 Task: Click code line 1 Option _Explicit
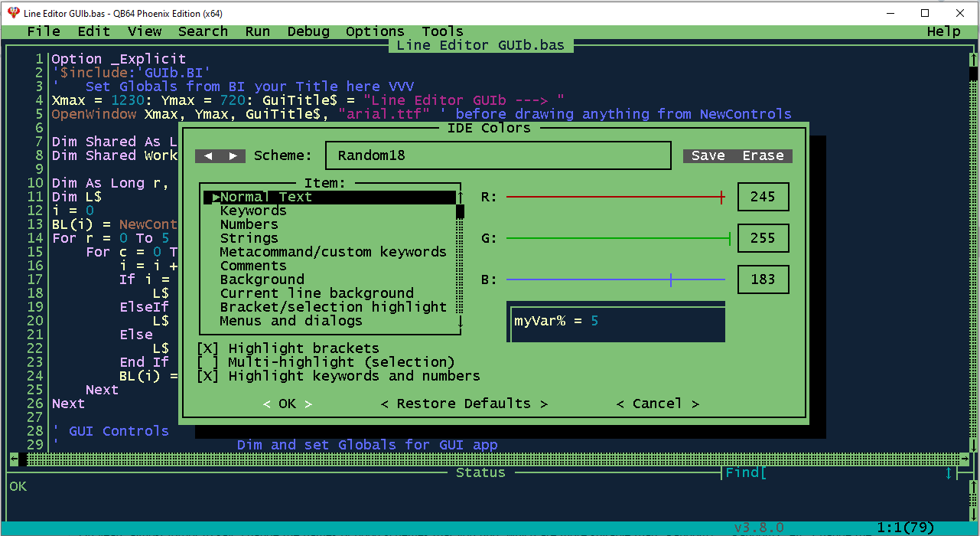pyautogui.click(x=119, y=59)
